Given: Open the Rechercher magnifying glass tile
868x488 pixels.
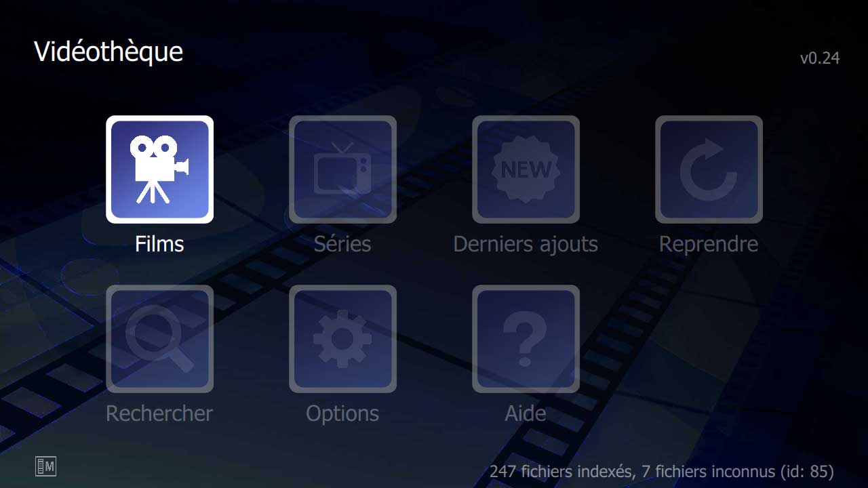Looking at the screenshot, I should tap(159, 339).
